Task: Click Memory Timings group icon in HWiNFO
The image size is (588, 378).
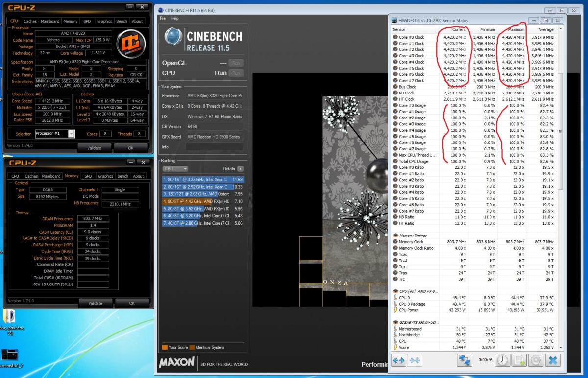Action: click(x=395, y=236)
